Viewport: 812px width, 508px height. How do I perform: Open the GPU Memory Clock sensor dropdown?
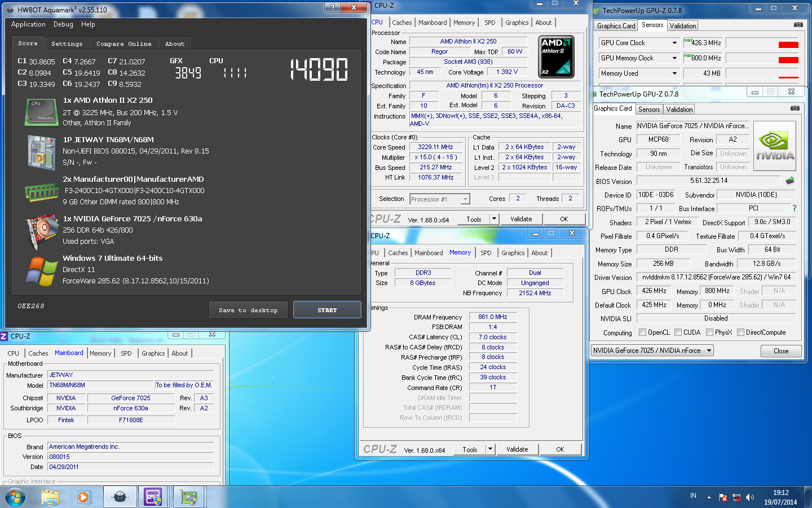674,58
